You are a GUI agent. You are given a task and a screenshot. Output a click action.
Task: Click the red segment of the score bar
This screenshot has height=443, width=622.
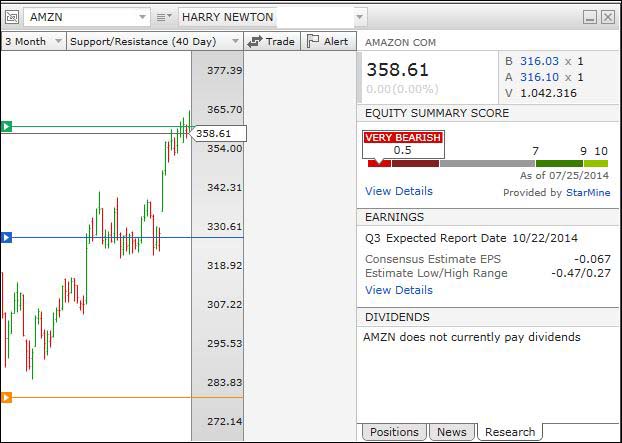pos(379,163)
